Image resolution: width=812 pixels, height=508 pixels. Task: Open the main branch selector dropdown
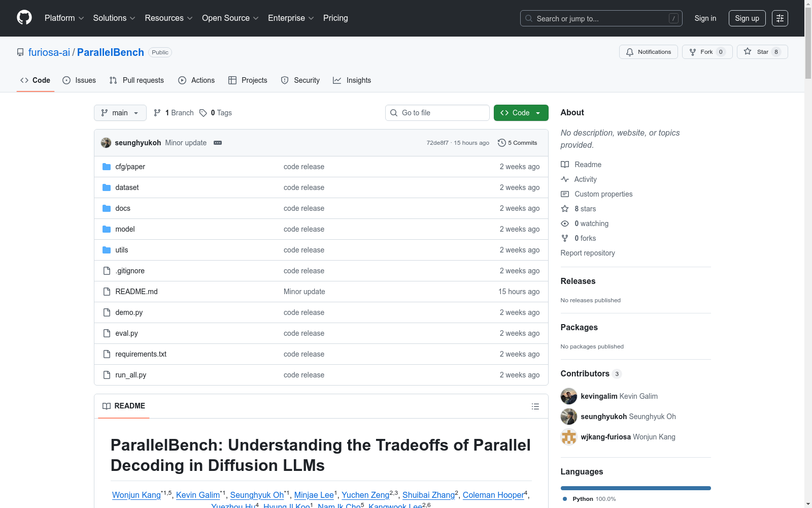[x=120, y=113]
